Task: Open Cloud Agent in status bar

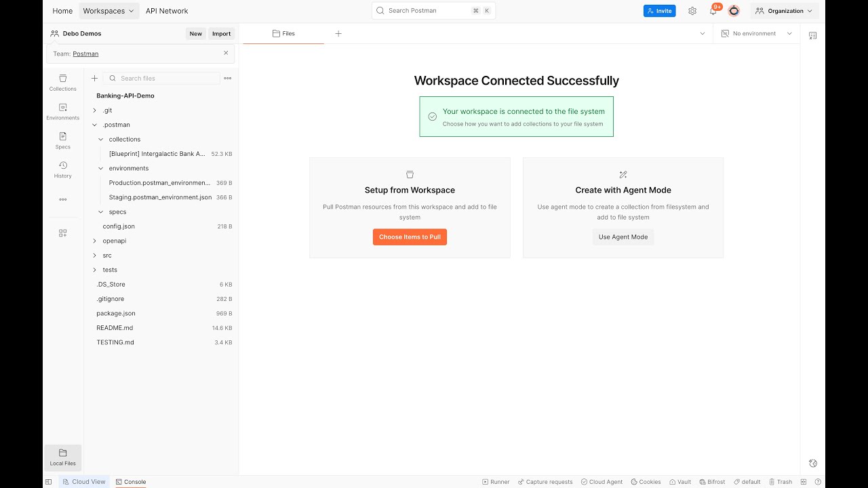Action: 601,482
